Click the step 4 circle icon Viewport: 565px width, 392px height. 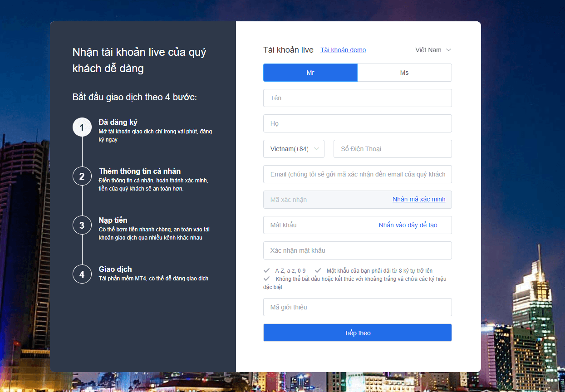(x=82, y=274)
